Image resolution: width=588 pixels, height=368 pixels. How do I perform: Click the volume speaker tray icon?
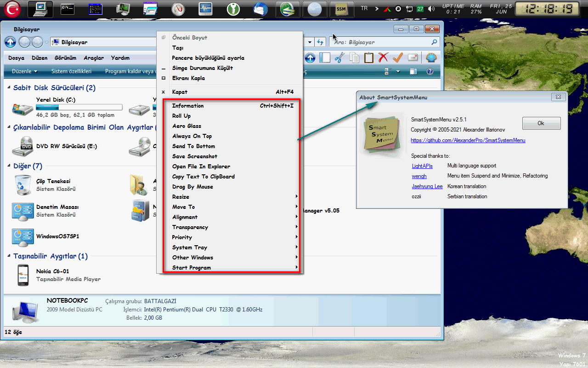pyautogui.click(x=431, y=9)
